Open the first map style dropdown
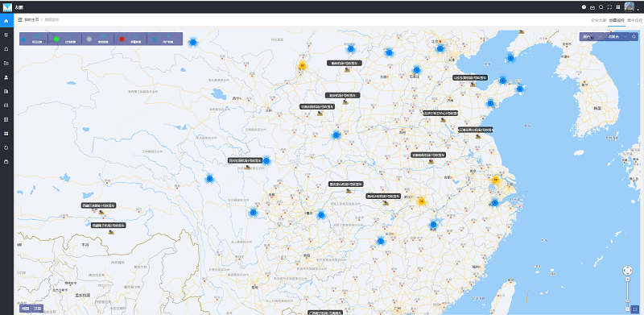 pos(592,36)
